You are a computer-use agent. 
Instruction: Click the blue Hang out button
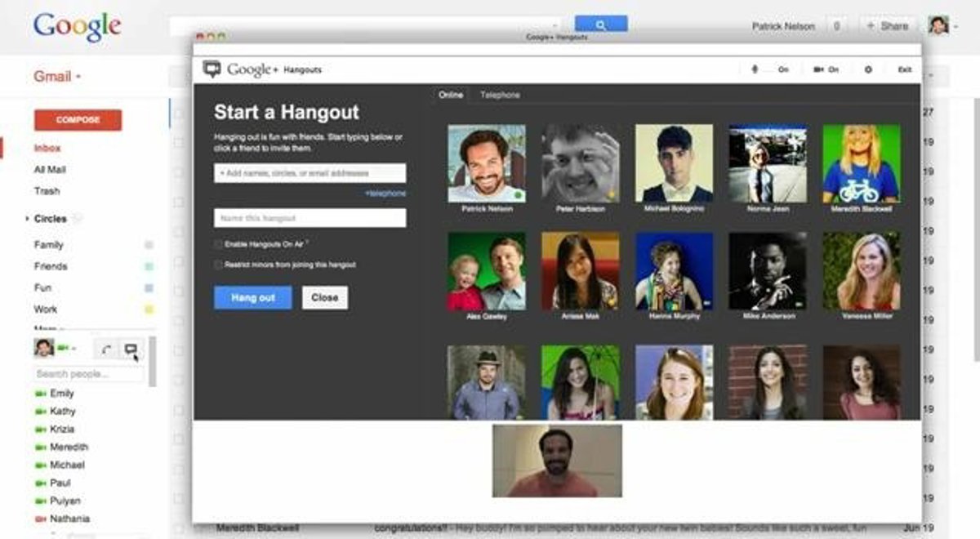(252, 297)
